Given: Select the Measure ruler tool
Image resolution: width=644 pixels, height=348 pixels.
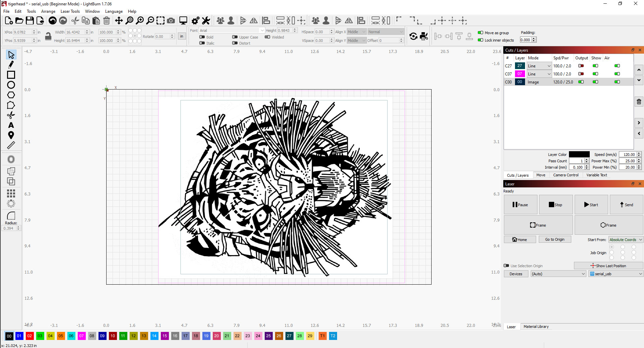Looking at the screenshot, I should tap(11, 145).
